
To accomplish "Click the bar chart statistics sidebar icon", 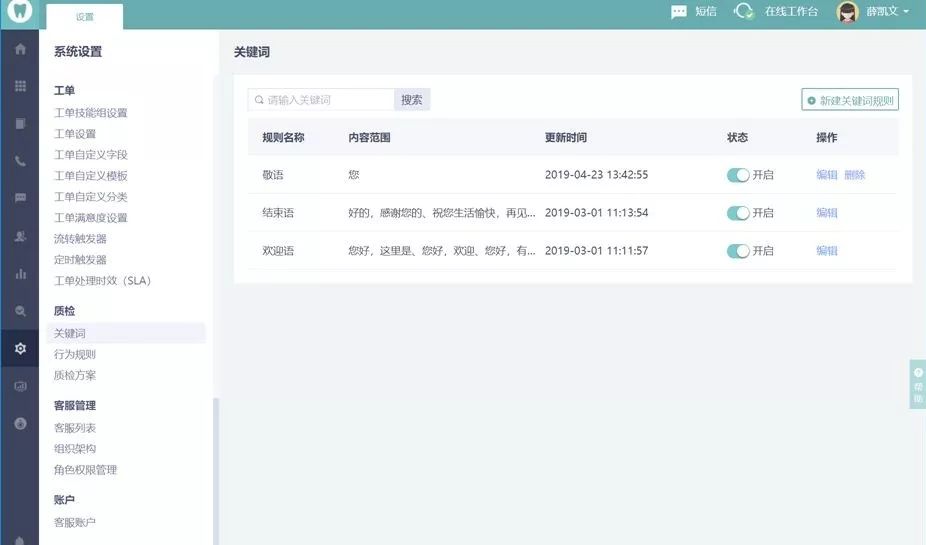I will tap(20, 273).
